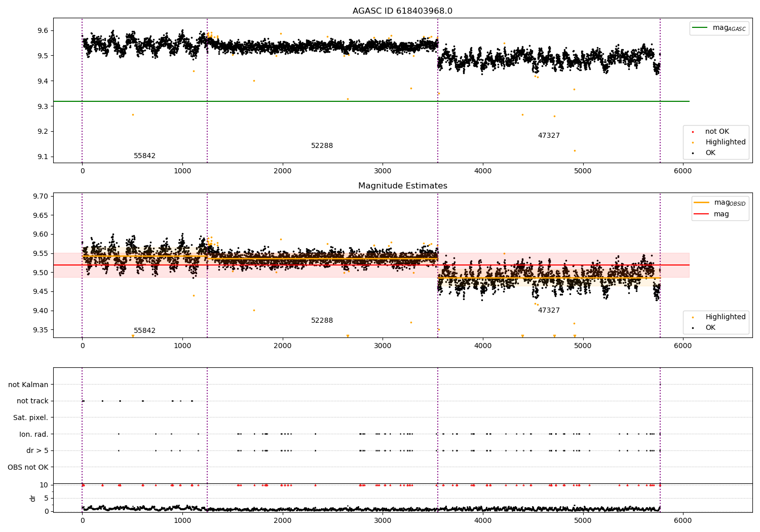Click the lowest orange outlier point near 9.12 in the top plot
The height and width of the screenshot is (532, 760).
pyautogui.click(x=575, y=150)
